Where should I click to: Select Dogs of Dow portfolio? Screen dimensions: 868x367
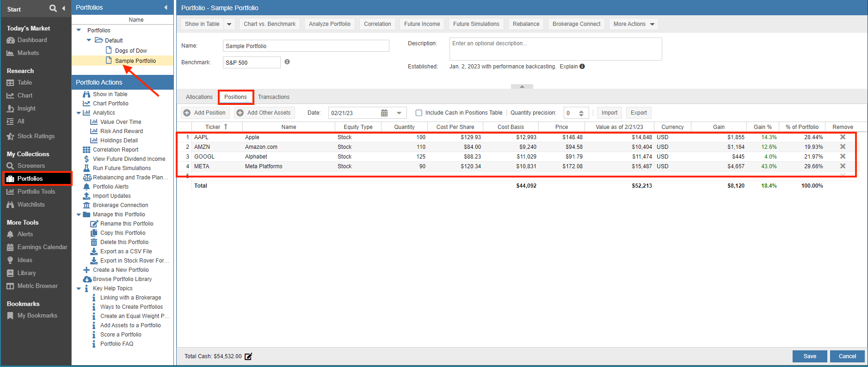(131, 51)
